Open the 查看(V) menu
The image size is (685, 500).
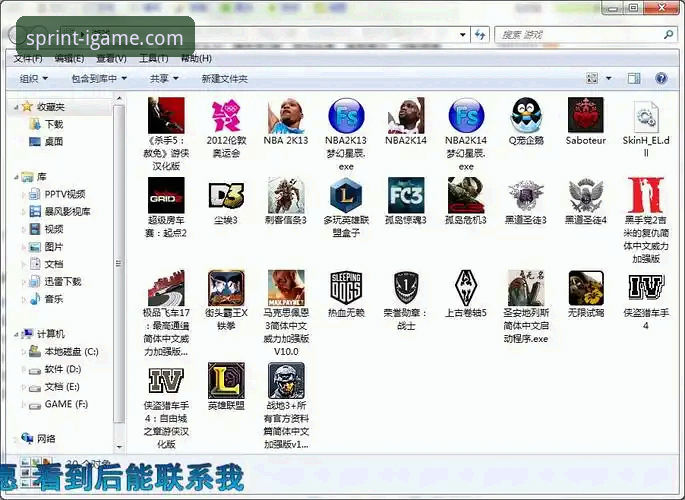(x=111, y=59)
